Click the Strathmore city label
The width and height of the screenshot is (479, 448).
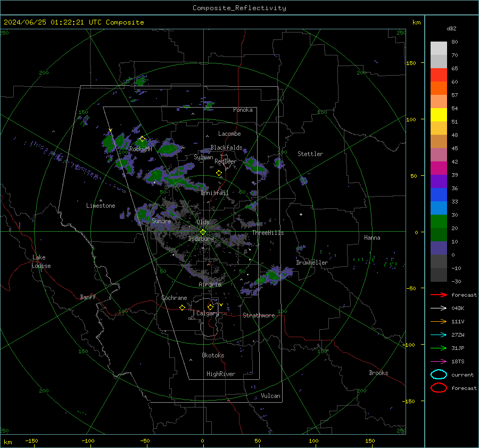[x=259, y=315]
